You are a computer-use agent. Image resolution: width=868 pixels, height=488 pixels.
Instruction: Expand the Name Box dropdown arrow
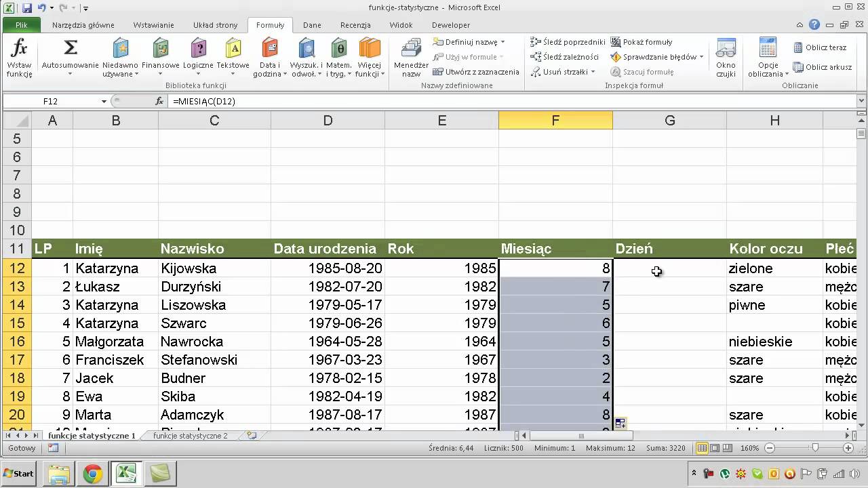coord(104,101)
